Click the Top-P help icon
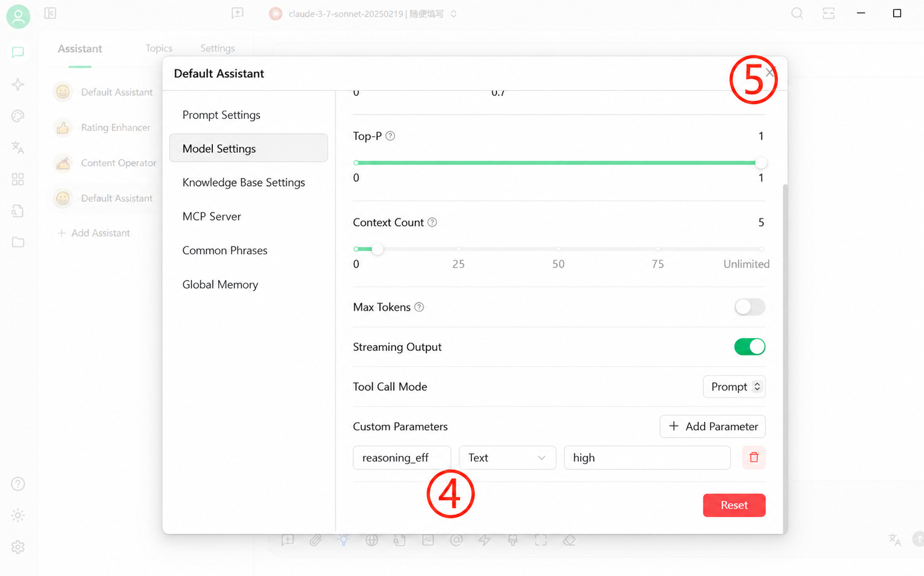Image resolution: width=924 pixels, height=576 pixels. click(x=390, y=136)
